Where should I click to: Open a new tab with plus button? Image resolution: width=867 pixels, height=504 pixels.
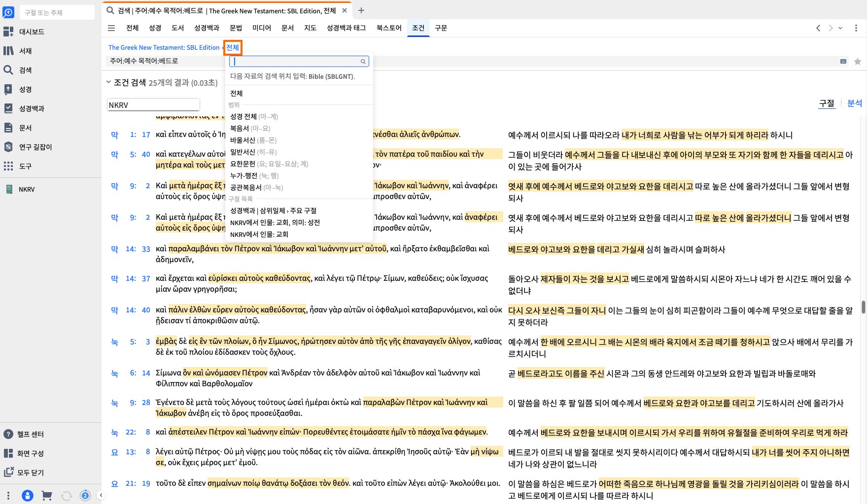[361, 10]
